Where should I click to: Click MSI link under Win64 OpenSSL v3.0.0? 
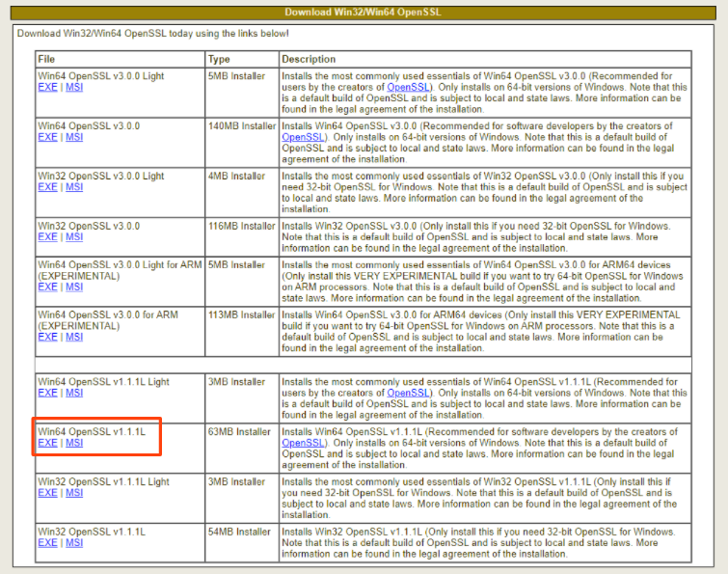(74, 137)
